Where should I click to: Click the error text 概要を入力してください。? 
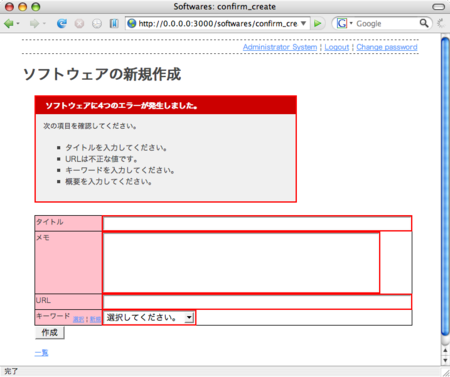[x=109, y=182]
